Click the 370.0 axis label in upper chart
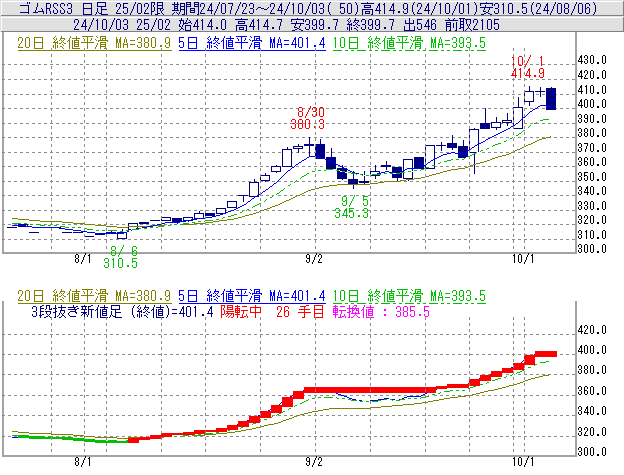The image size is (624, 475). (592, 148)
